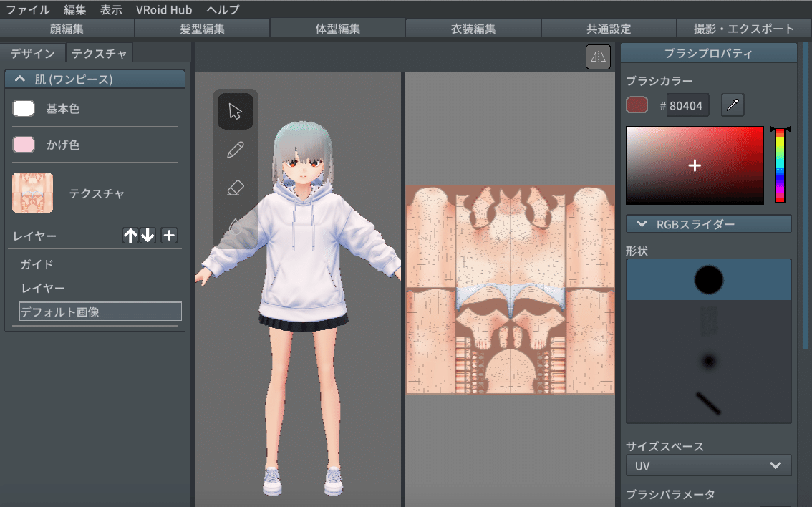Open the ファイル menu
Viewport: 812px width, 507px height.
pyautogui.click(x=27, y=10)
